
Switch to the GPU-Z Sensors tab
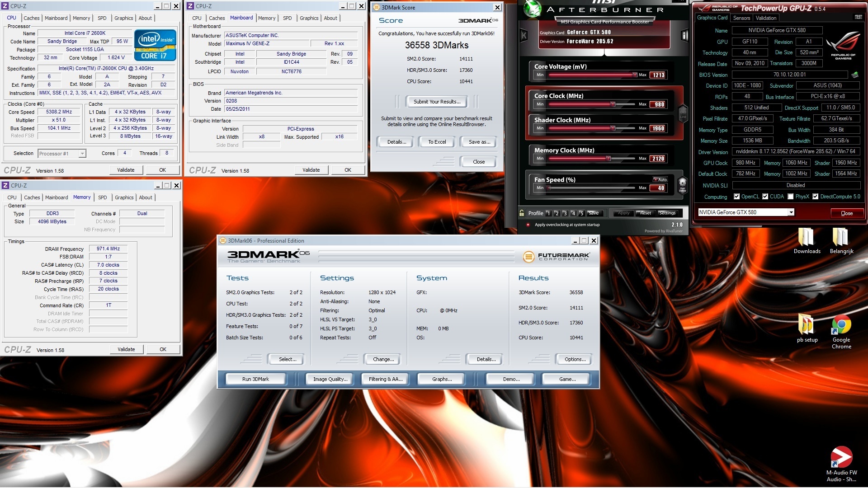click(741, 18)
